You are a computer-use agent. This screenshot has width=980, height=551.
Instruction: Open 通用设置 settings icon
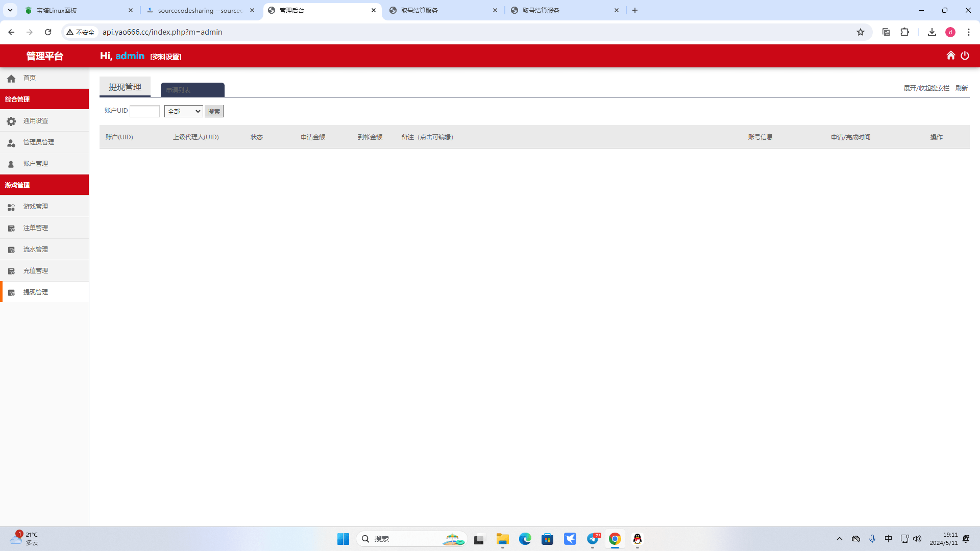pos(11,121)
